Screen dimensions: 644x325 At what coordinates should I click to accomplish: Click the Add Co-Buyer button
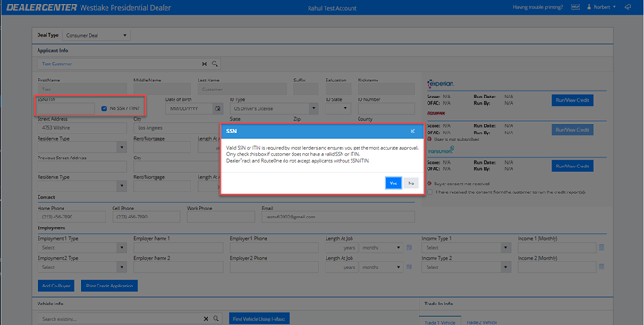coord(55,286)
